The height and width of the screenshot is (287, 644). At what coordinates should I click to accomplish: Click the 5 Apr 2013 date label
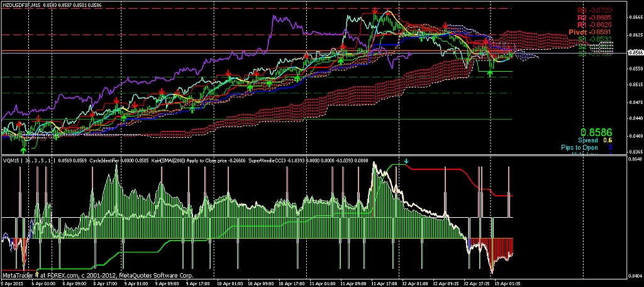point(11,284)
